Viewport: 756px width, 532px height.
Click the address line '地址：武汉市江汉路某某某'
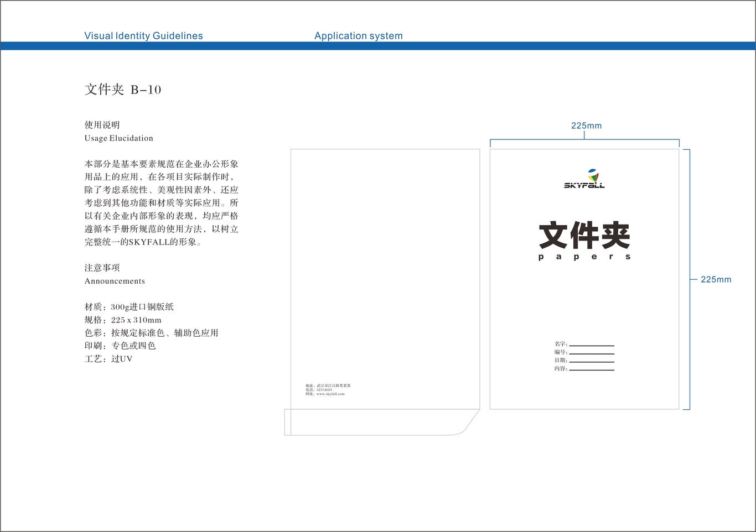coord(328,385)
